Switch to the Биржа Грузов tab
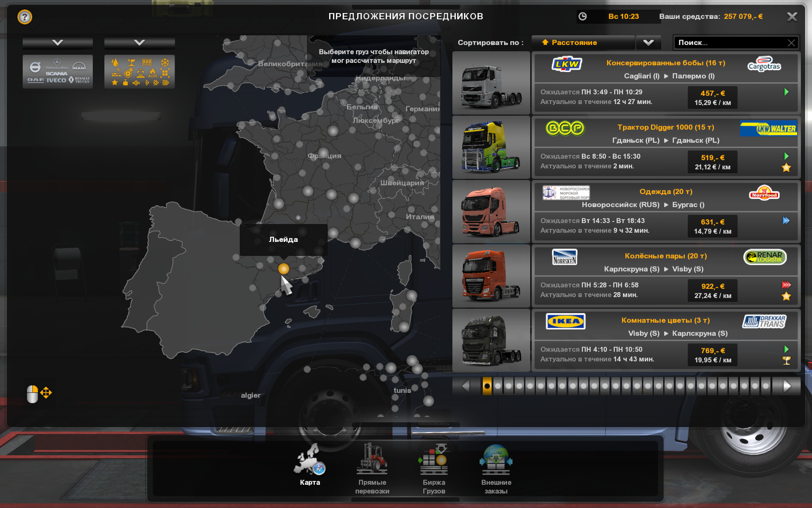 coord(434,469)
